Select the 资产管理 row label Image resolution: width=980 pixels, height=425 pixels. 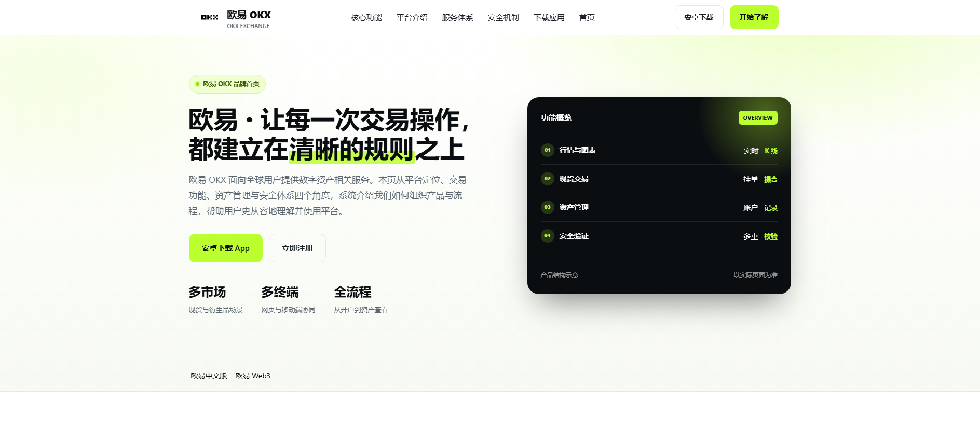coord(574,207)
